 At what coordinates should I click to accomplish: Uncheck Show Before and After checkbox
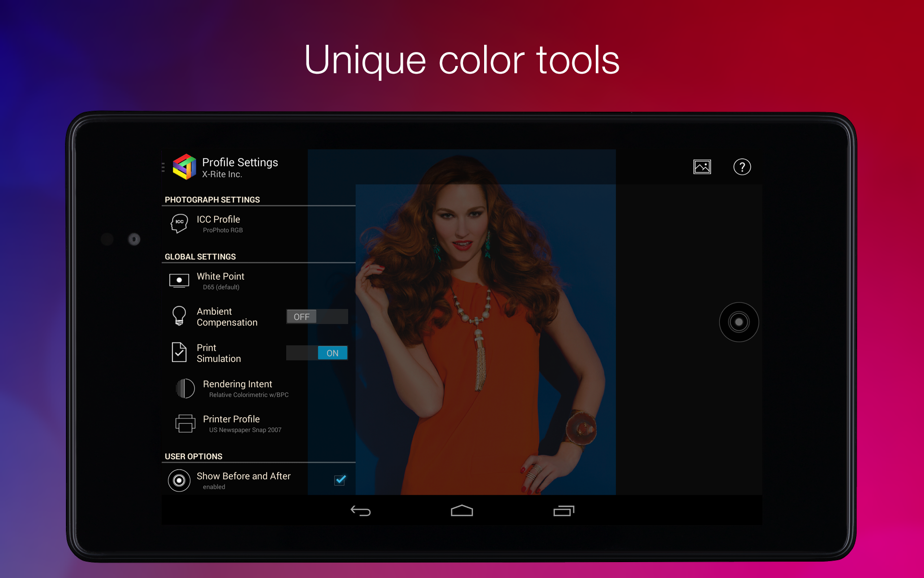point(340,480)
